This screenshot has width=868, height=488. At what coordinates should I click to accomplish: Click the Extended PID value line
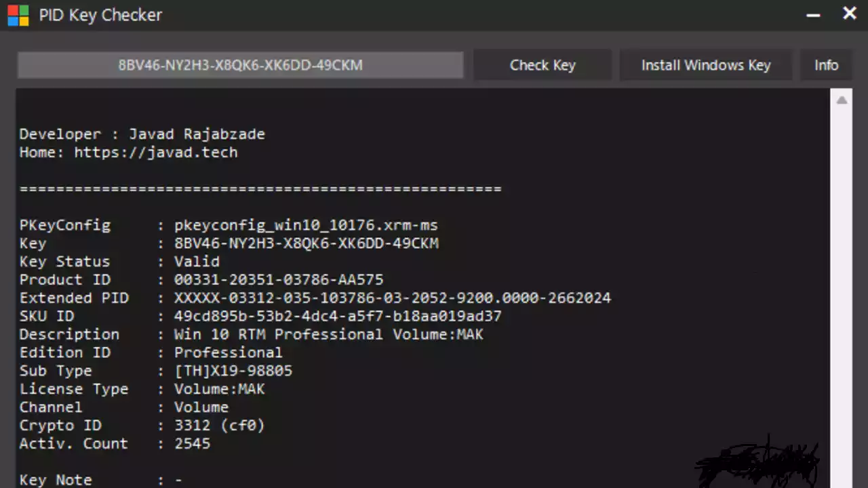393,298
